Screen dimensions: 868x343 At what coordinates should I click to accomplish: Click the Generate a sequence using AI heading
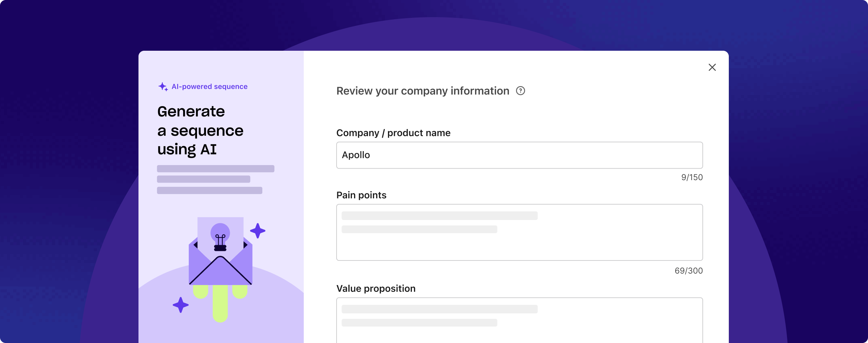coord(200,130)
